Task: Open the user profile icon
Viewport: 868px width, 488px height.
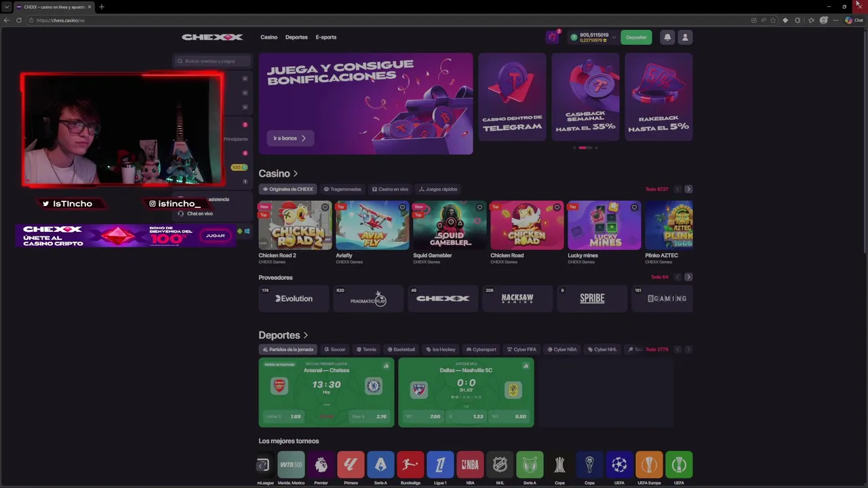Action: coord(685,37)
